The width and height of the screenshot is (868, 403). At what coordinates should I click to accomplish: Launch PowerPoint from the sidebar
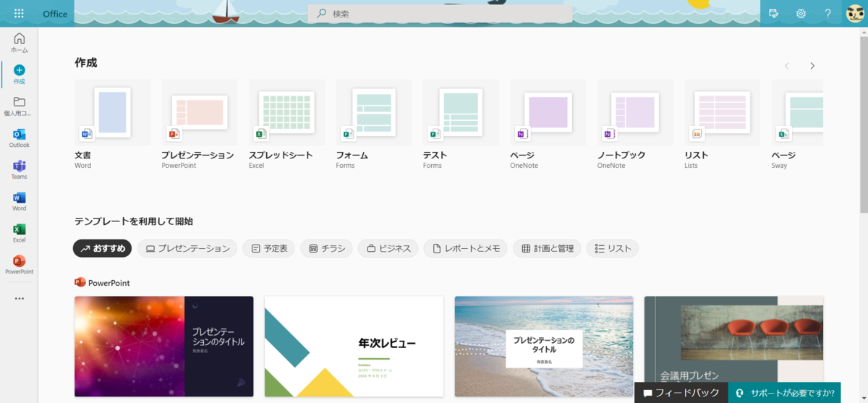[20, 265]
